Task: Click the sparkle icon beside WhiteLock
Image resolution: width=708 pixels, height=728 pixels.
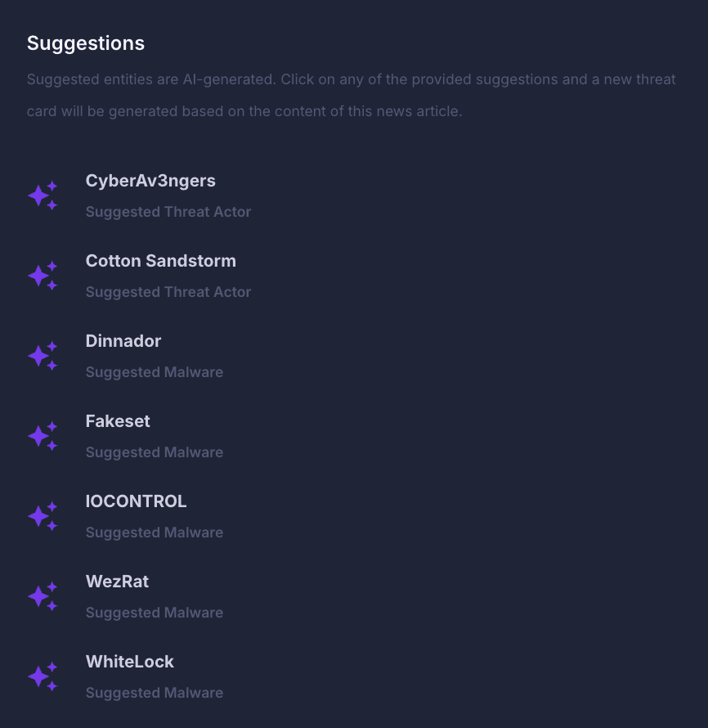Action: coord(43,676)
